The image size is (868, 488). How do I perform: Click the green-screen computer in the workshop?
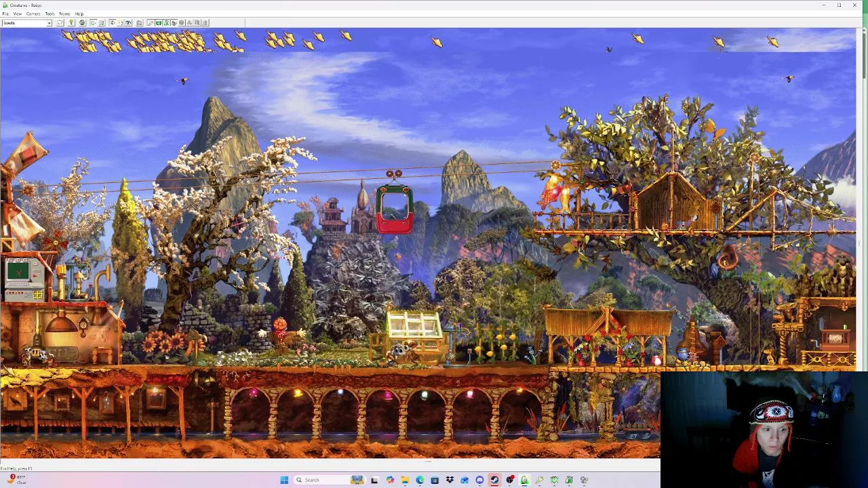23,279
